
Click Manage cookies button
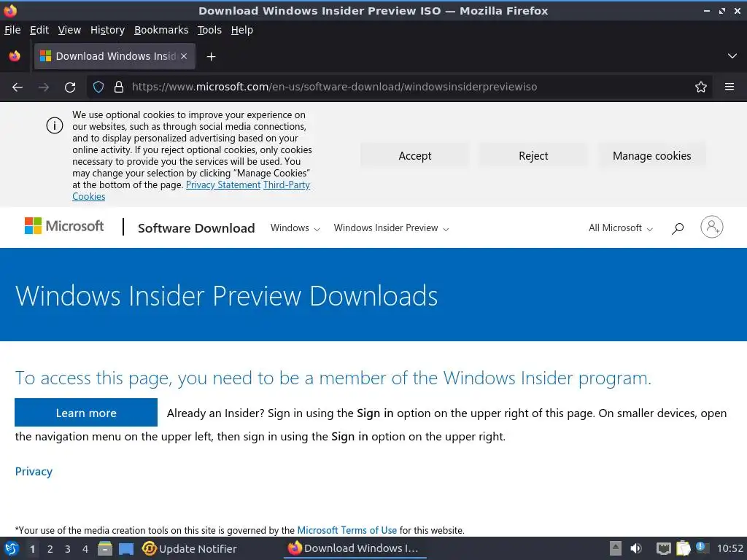tap(651, 156)
